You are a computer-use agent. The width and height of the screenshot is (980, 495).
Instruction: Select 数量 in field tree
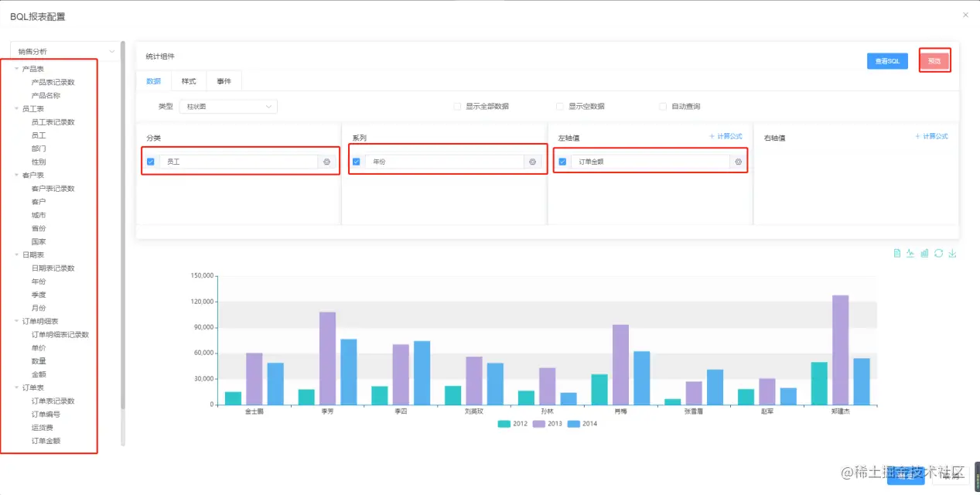coord(38,360)
